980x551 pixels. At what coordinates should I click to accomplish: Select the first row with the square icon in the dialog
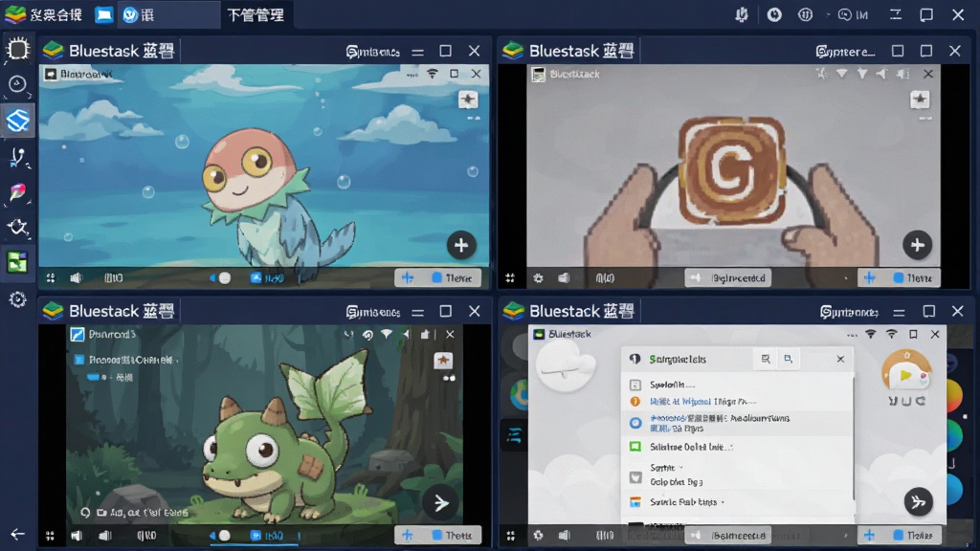coord(738,385)
